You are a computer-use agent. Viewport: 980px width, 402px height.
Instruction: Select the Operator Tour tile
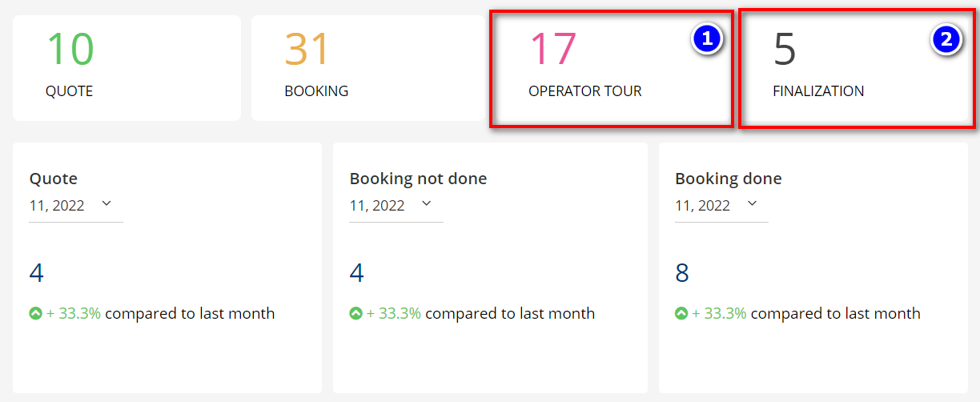[x=611, y=68]
